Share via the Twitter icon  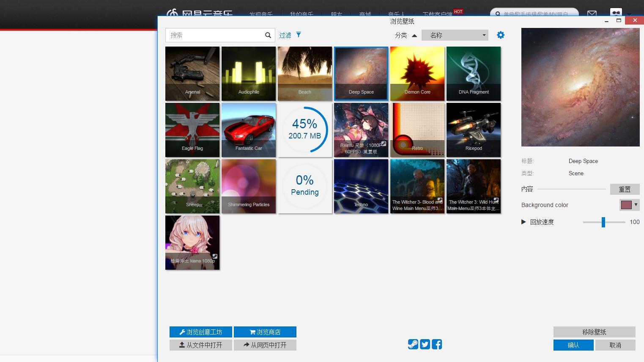pos(425,344)
